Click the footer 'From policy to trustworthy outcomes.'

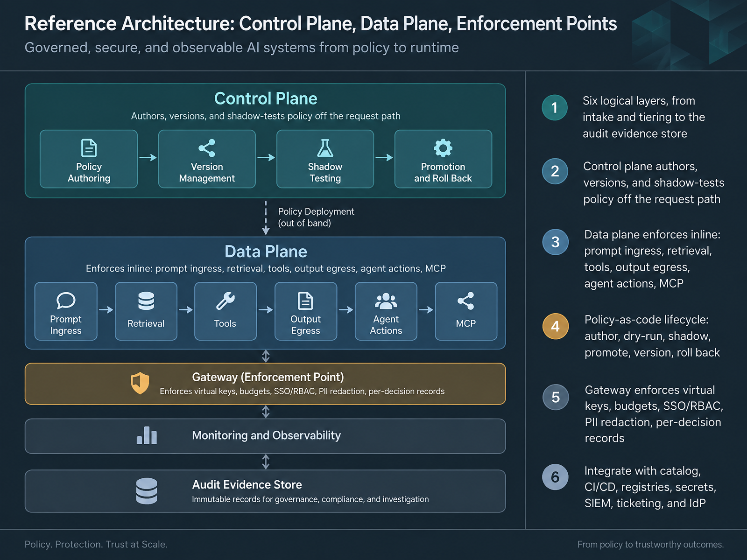pos(650,545)
